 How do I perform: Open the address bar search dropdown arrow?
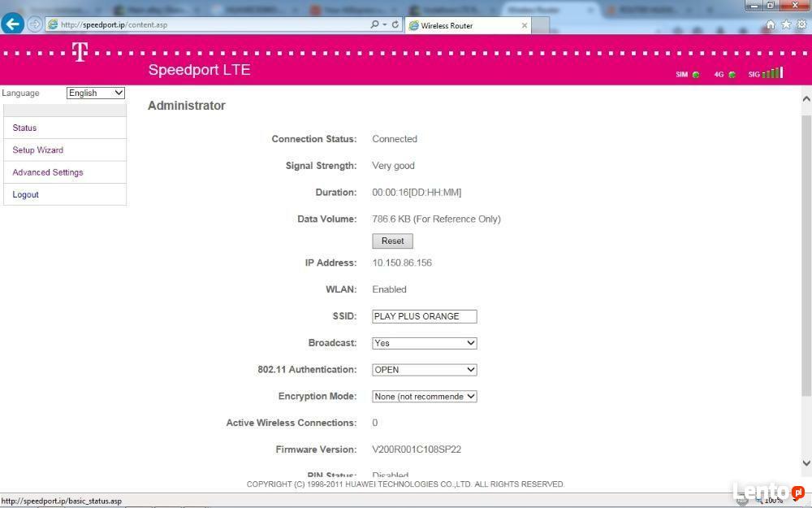click(x=385, y=24)
